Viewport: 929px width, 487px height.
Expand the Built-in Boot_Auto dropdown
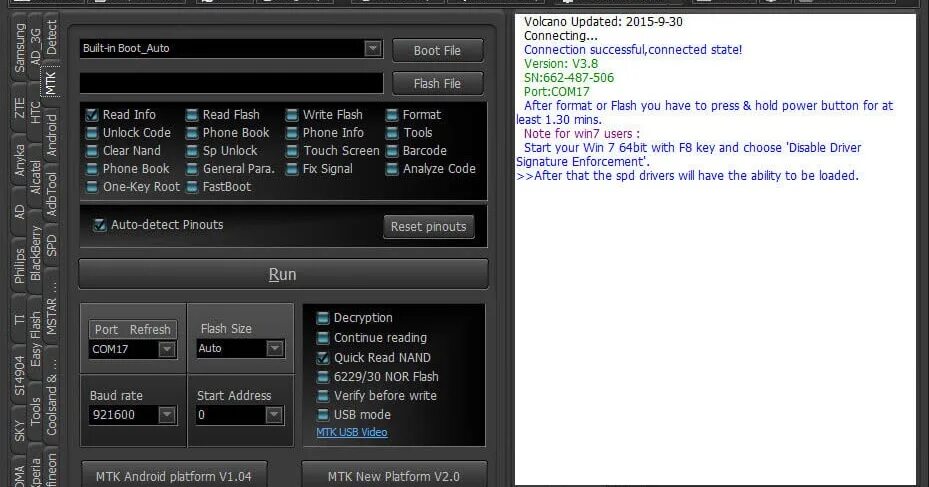click(x=373, y=49)
